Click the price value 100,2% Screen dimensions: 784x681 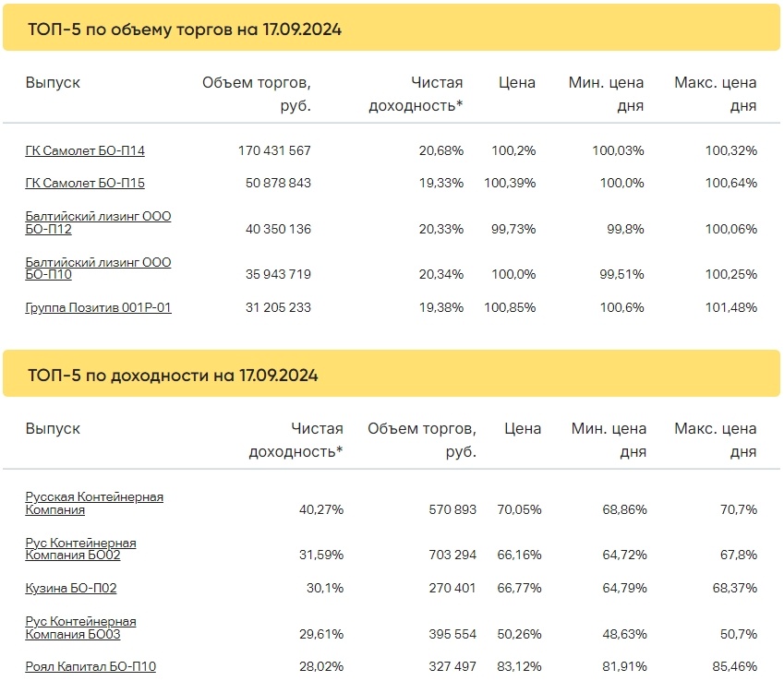click(x=513, y=150)
